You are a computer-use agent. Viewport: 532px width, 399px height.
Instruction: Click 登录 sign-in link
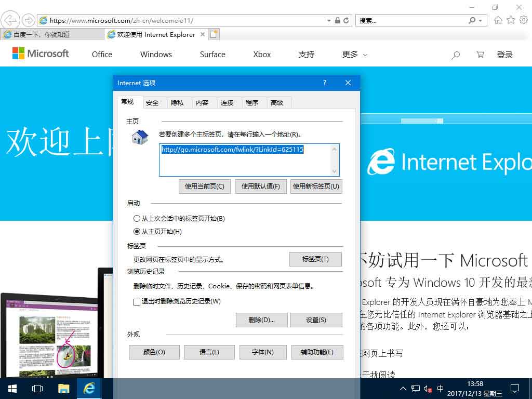point(504,55)
